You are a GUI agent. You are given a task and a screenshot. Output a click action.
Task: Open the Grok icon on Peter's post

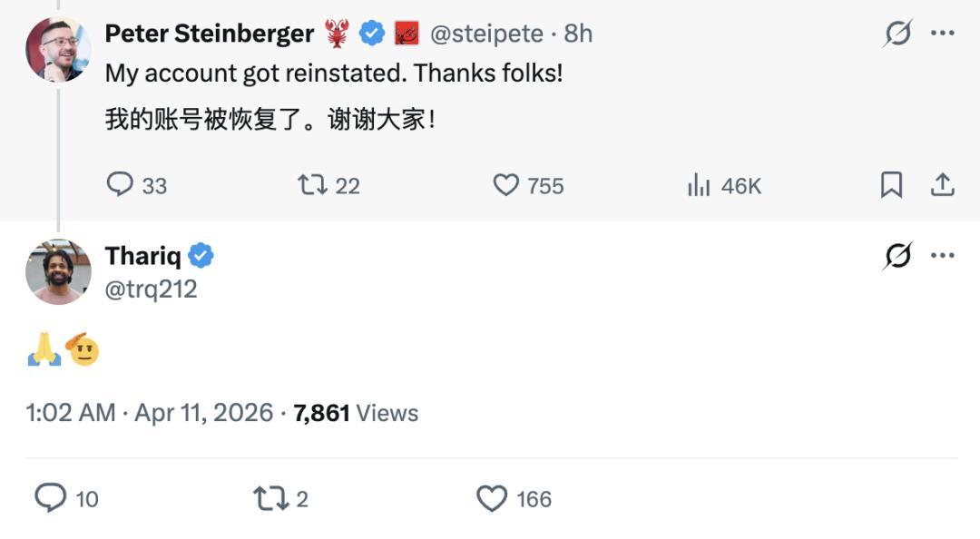[897, 34]
